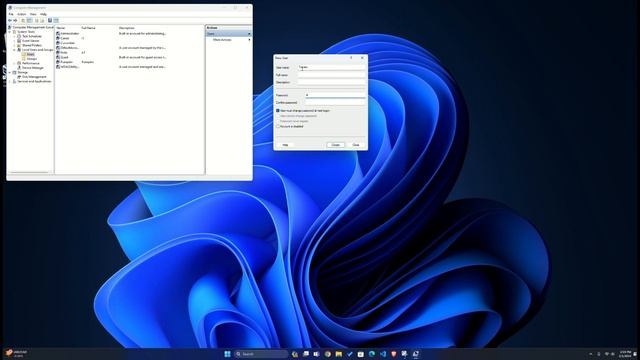Open File Explorer from the taskbar

pos(339,354)
